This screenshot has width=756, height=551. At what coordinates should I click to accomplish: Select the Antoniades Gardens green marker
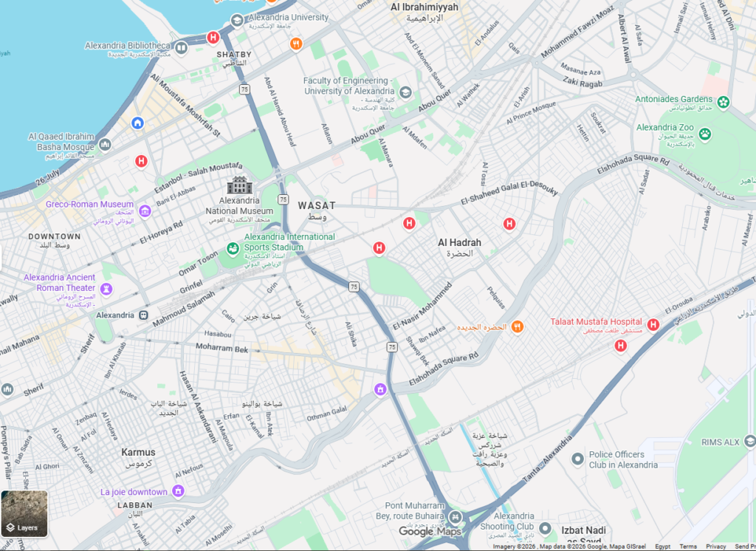[x=724, y=102]
